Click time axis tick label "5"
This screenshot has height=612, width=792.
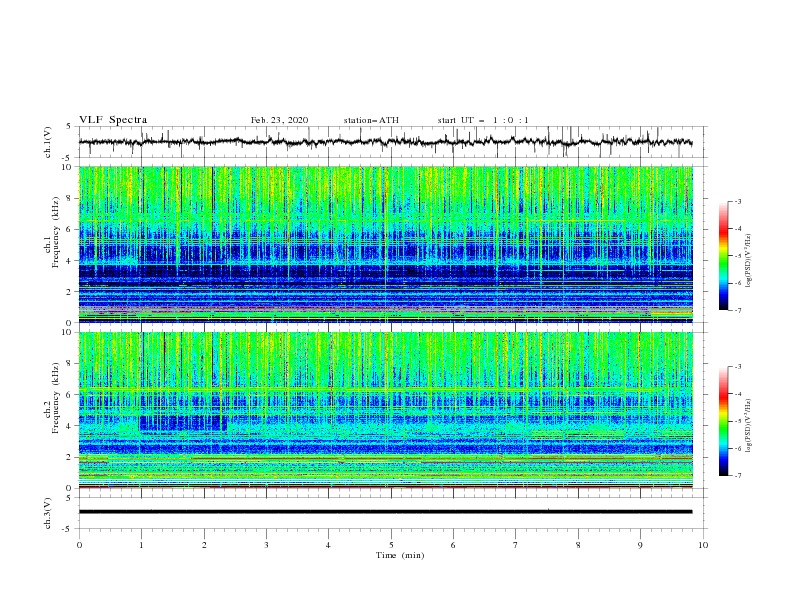[x=391, y=545]
